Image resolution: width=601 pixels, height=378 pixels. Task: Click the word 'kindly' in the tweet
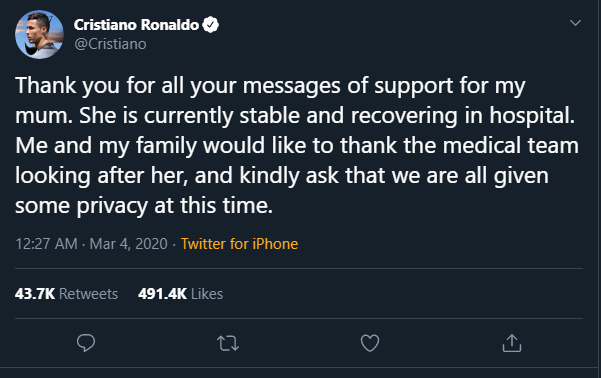(269, 176)
